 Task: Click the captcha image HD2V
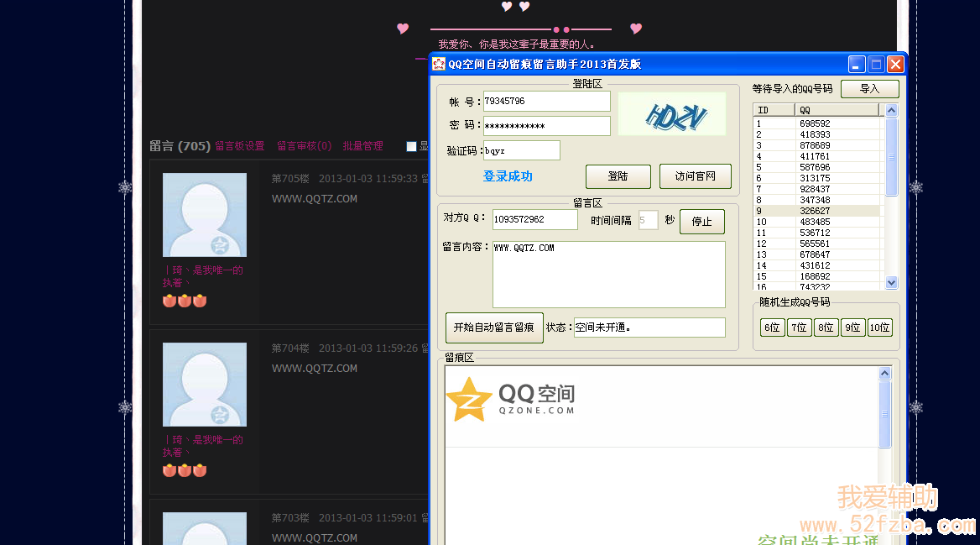point(671,114)
